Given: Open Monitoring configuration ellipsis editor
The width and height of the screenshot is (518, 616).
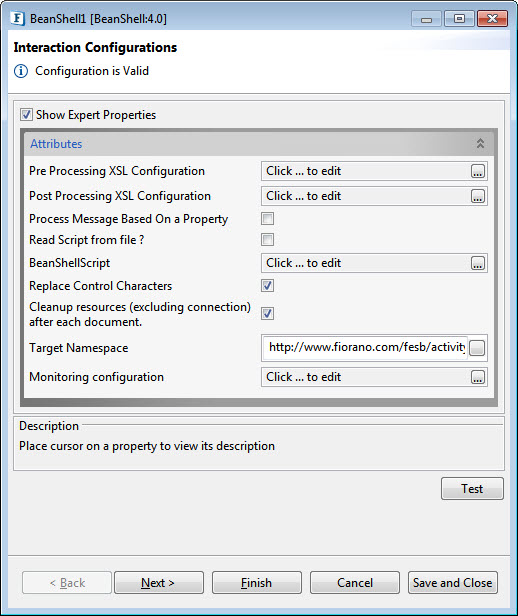Looking at the screenshot, I should coord(478,377).
